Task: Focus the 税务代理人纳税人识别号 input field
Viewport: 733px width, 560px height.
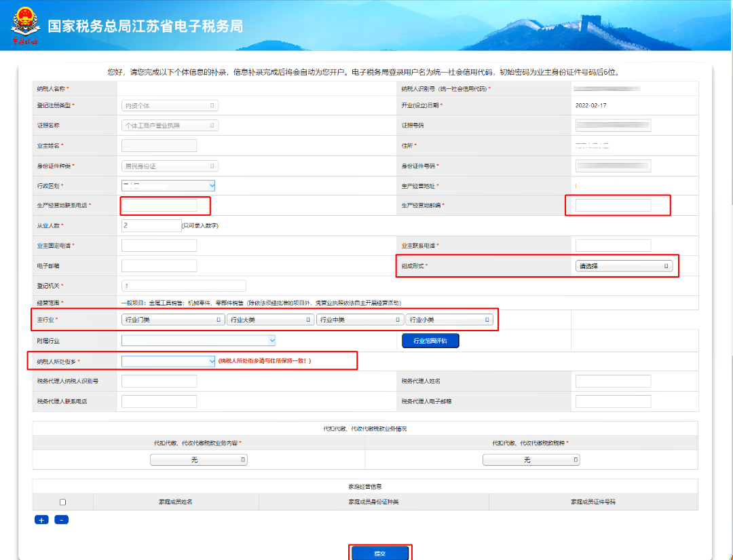Action: (159, 381)
